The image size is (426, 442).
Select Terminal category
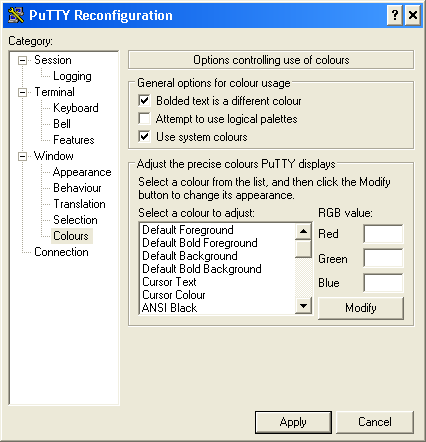point(54,92)
